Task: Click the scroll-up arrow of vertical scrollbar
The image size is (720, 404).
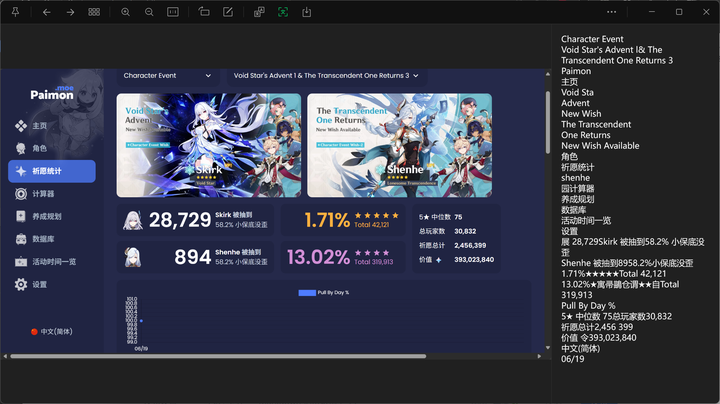Action: pos(548,74)
